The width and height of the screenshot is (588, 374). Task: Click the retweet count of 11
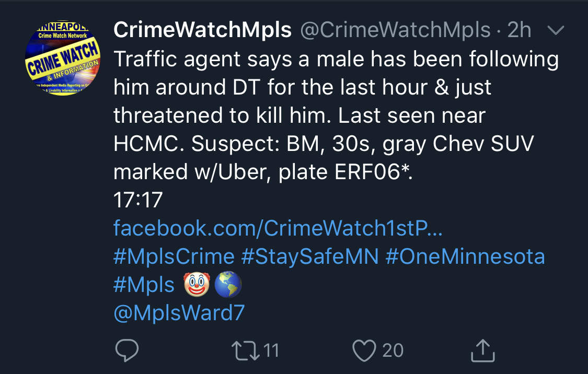tap(271, 350)
